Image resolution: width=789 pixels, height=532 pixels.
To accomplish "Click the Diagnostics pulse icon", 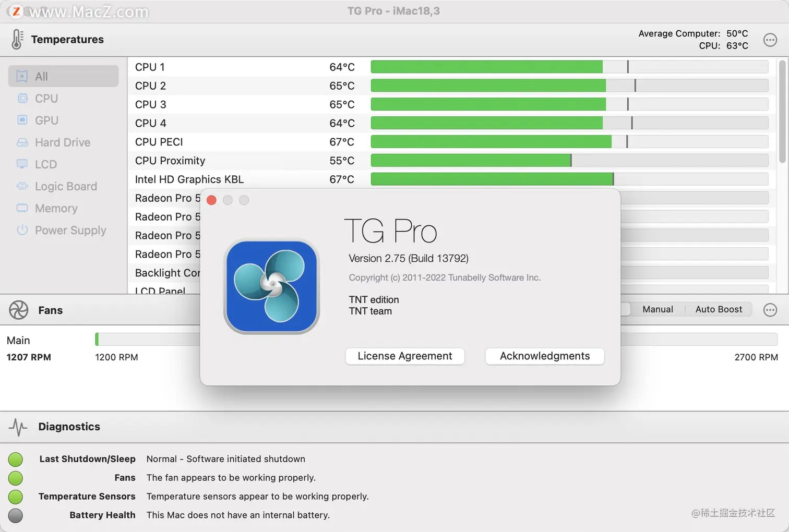I will pyautogui.click(x=18, y=427).
